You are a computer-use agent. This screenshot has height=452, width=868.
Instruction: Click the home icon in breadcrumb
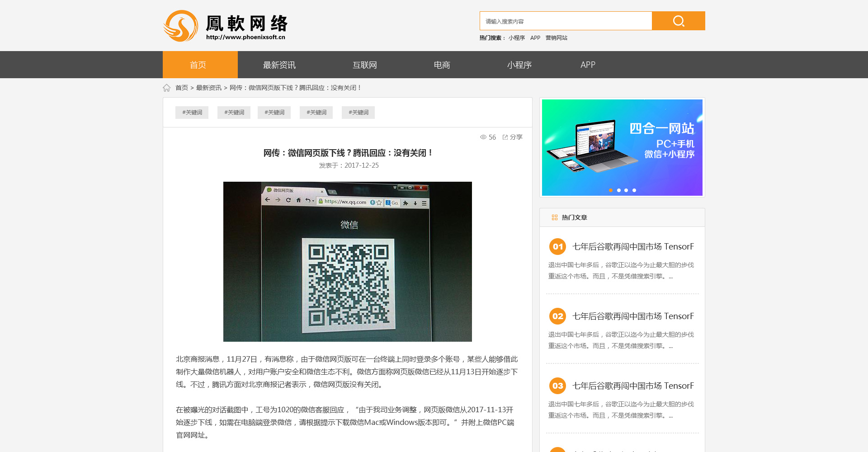tap(167, 88)
